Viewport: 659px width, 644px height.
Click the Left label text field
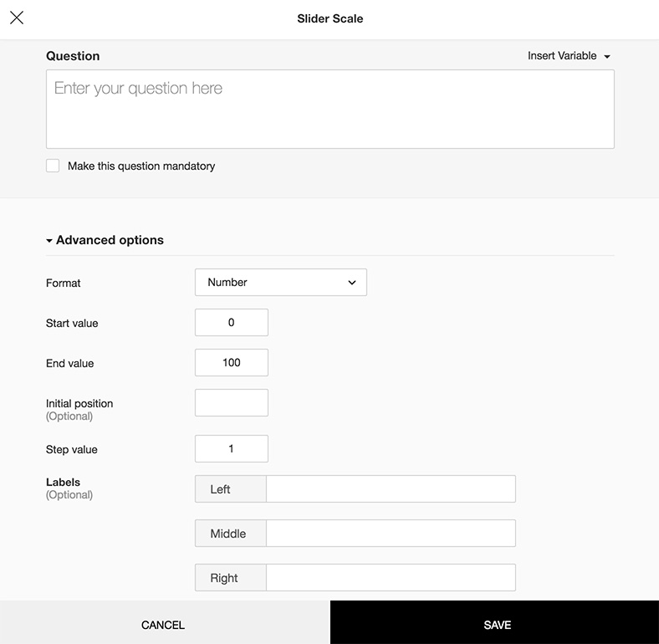(x=390, y=489)
